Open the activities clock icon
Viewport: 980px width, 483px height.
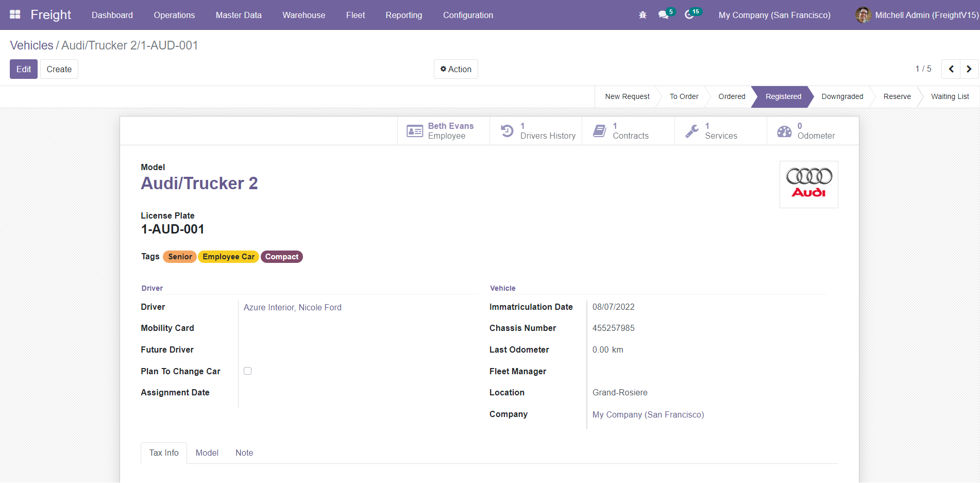pyautogui.click(x=689, y=15)
